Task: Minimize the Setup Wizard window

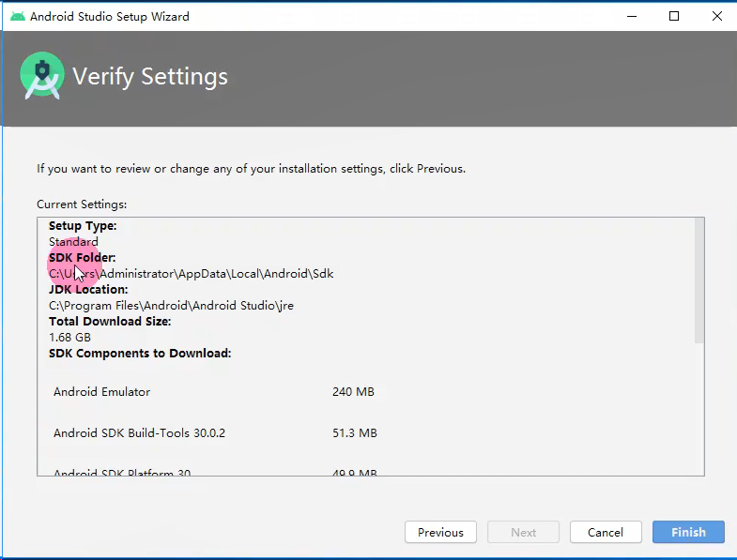Action: pos(632,17)
